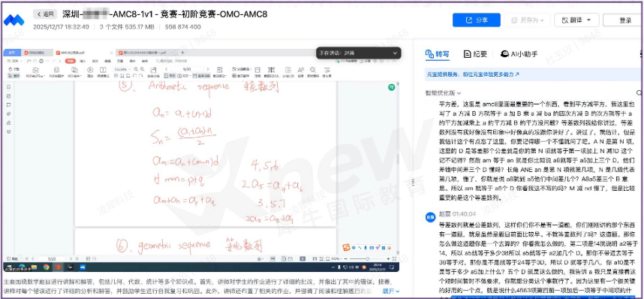This screenshot has height=299, width=644.
Task: Toggle the 单页 single page view
Action: pos(170,76)
